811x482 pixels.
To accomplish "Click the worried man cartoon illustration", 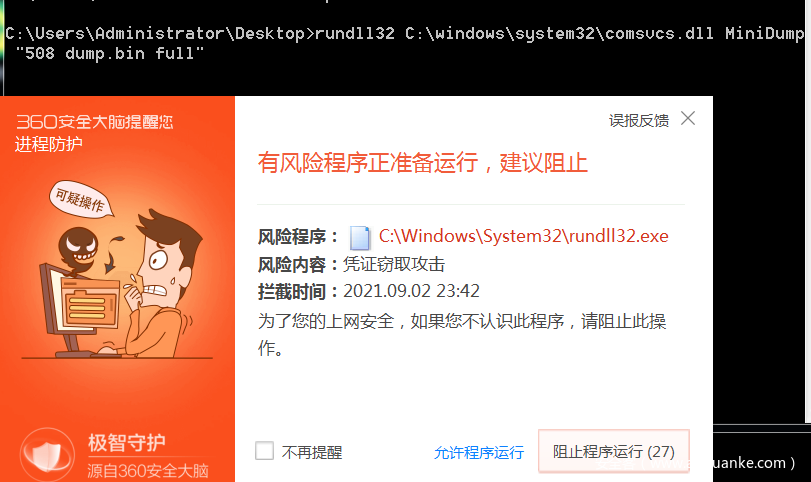I will [158, 283].
